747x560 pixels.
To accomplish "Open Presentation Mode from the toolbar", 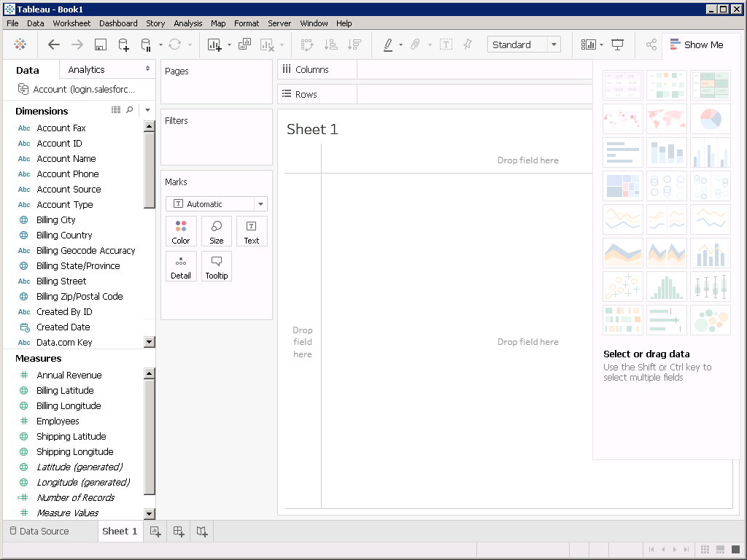I will pos(618,44).
